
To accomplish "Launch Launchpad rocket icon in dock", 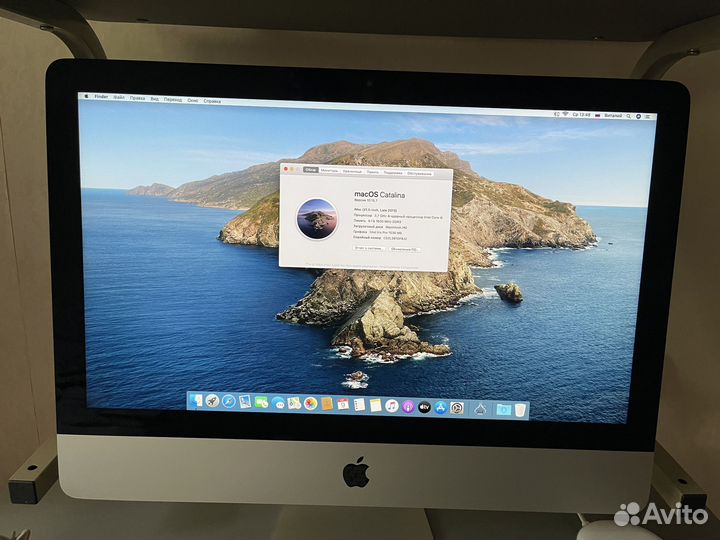I will click(212, 401).
